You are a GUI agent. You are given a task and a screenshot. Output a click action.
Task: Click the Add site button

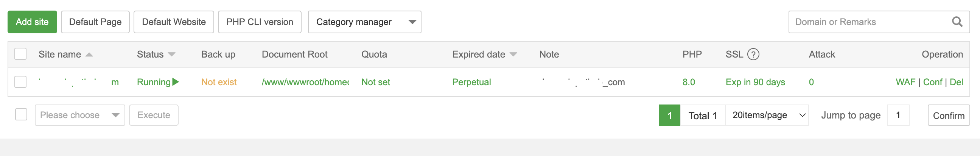click(x=32, y=22)
